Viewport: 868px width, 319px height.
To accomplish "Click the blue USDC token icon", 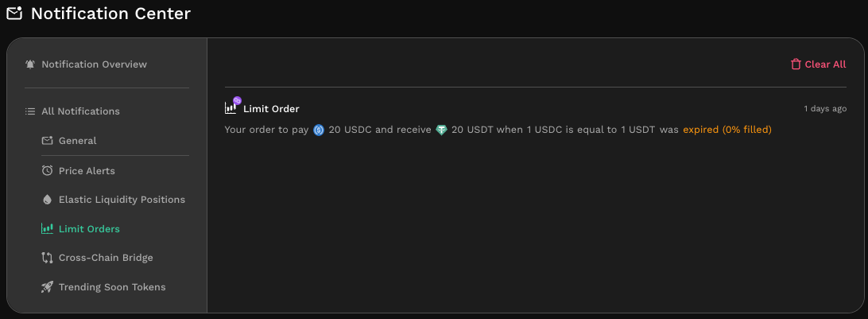I will coord(318,130).
